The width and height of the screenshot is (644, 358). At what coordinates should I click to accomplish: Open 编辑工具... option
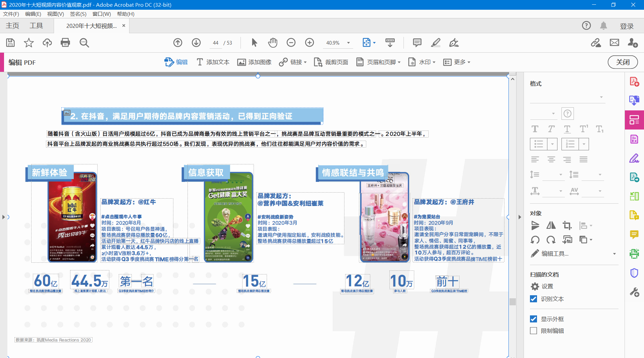point(555,254)
